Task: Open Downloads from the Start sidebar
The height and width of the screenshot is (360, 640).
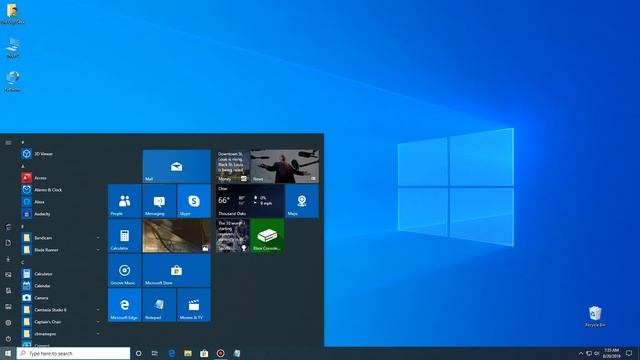Action: click(8, 259)
